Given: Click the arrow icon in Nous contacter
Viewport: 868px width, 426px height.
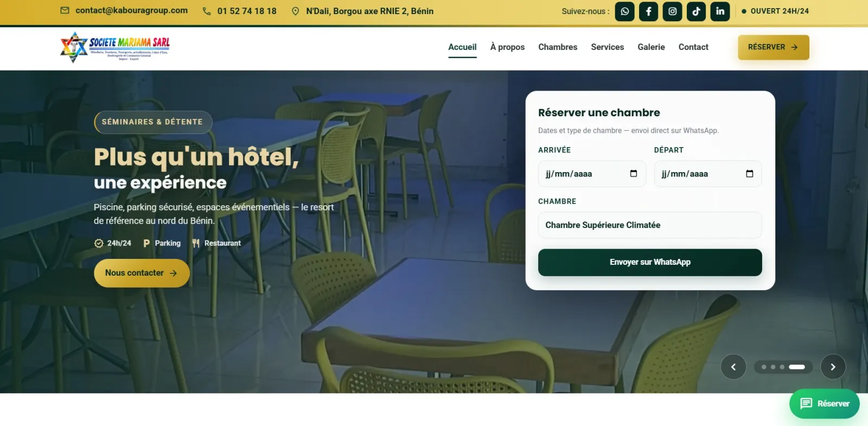Looking at the screenshot, I should point(173,273).
